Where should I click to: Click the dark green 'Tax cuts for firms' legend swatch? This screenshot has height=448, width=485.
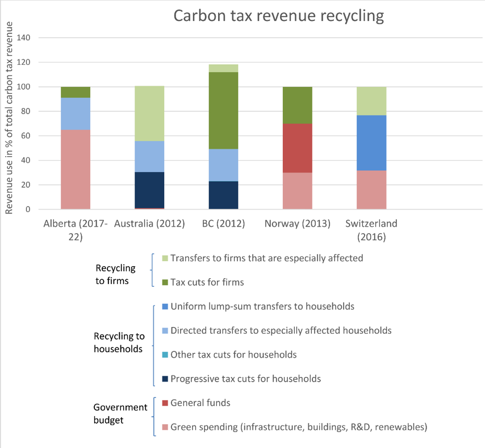[165, 282]
